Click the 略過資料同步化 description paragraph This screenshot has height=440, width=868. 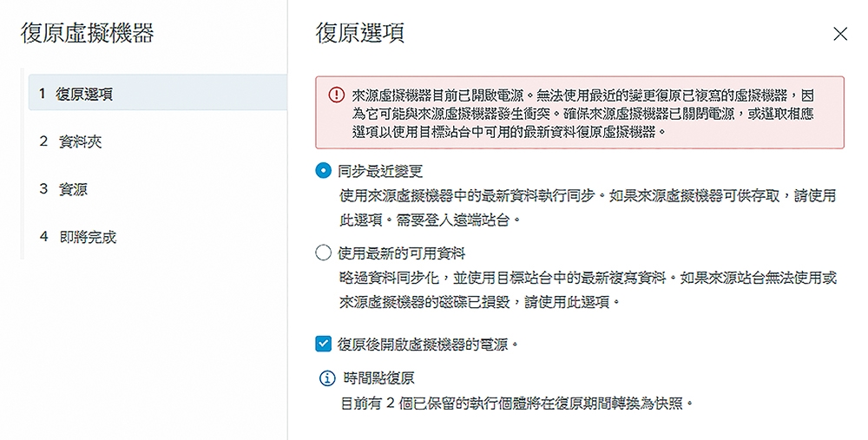[588, 290]
